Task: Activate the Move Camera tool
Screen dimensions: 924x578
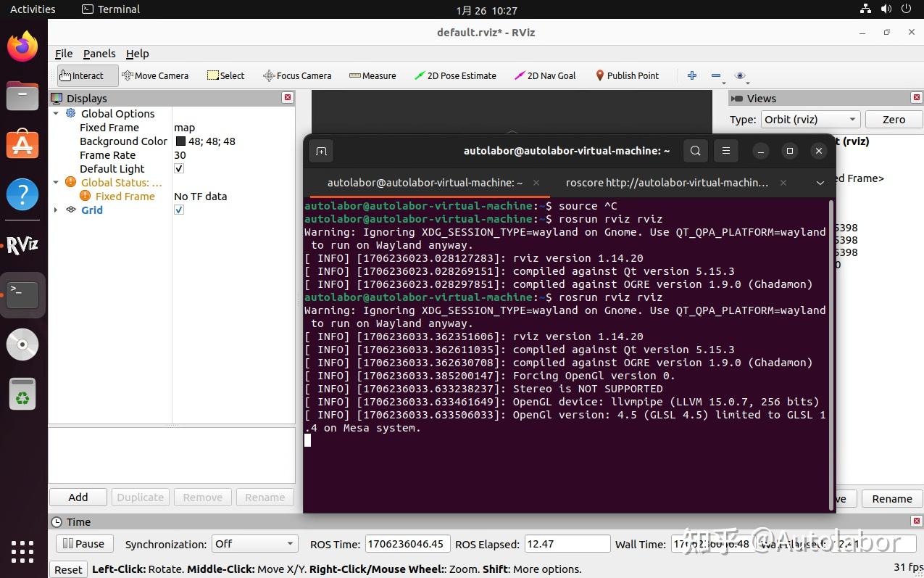Action: pos(156,75)
